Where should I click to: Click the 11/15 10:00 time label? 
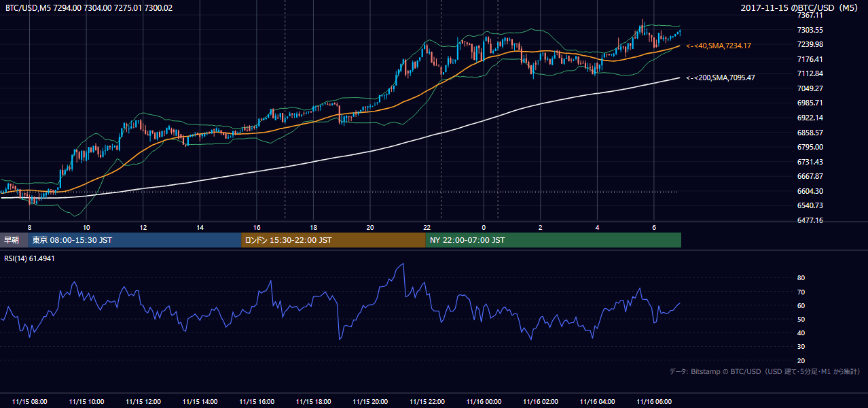tap(86, 402)
